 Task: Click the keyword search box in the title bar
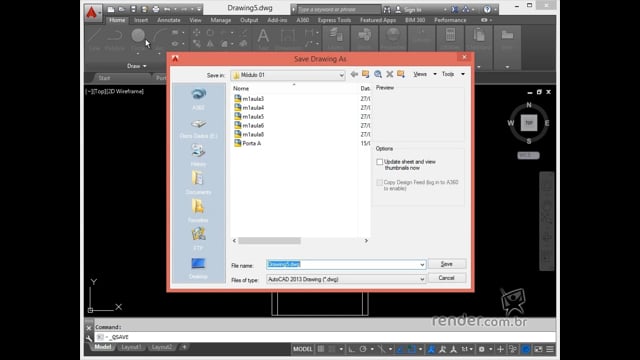click(339, 9)
